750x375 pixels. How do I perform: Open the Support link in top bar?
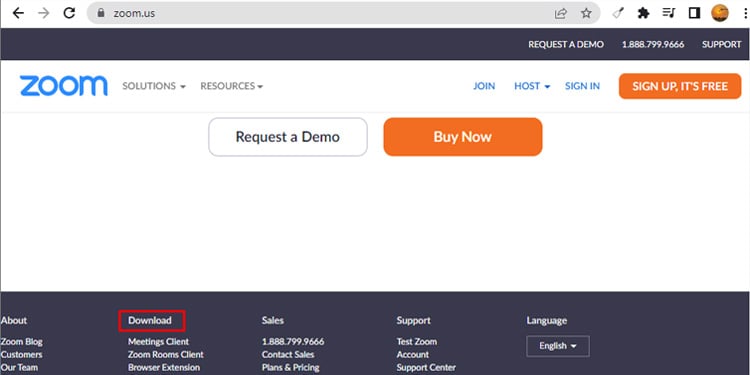(721, 44)
